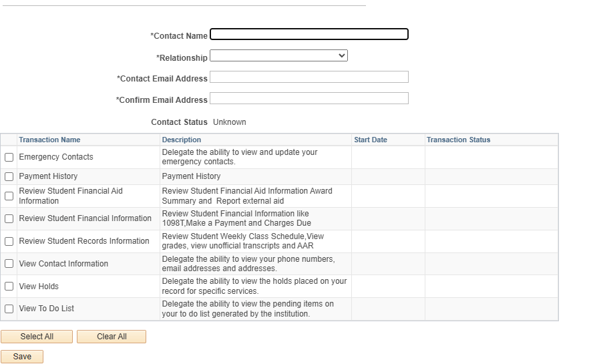Click 'Review Student Financial Information' name text
This screenshot has height=364, width=593.
coord(85,218)
